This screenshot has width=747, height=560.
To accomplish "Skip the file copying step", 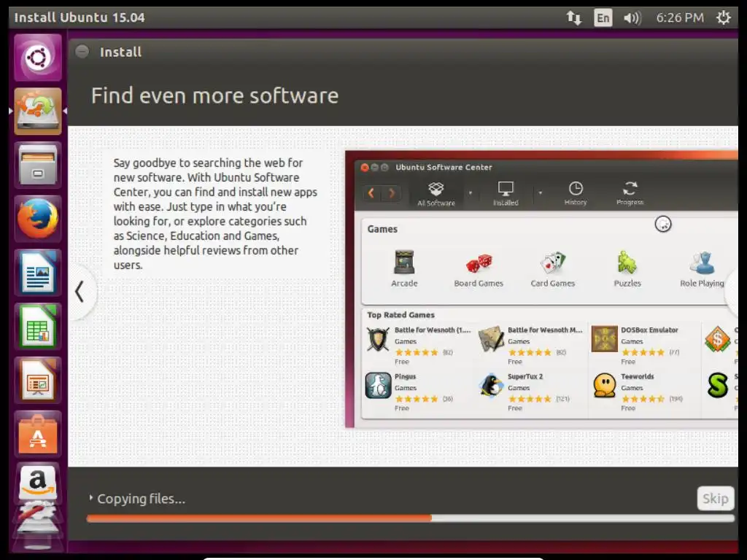I will point(715,499).
